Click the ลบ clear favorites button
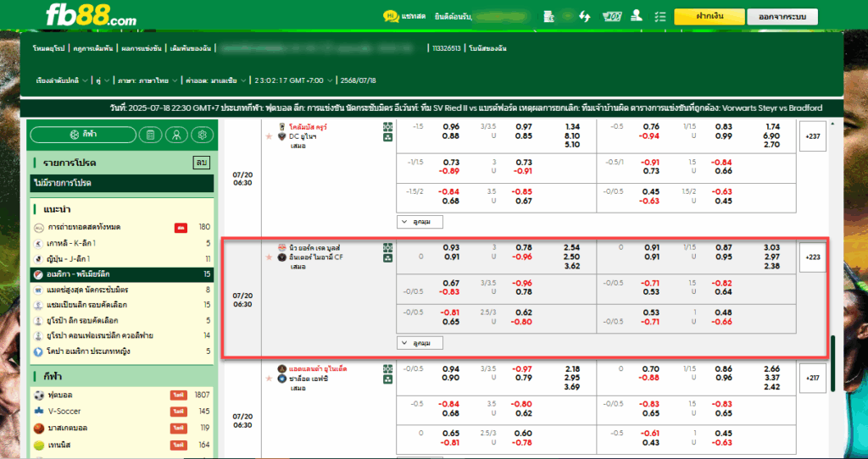This screenshot has height=459, width=868. click(x=201, y=163)
